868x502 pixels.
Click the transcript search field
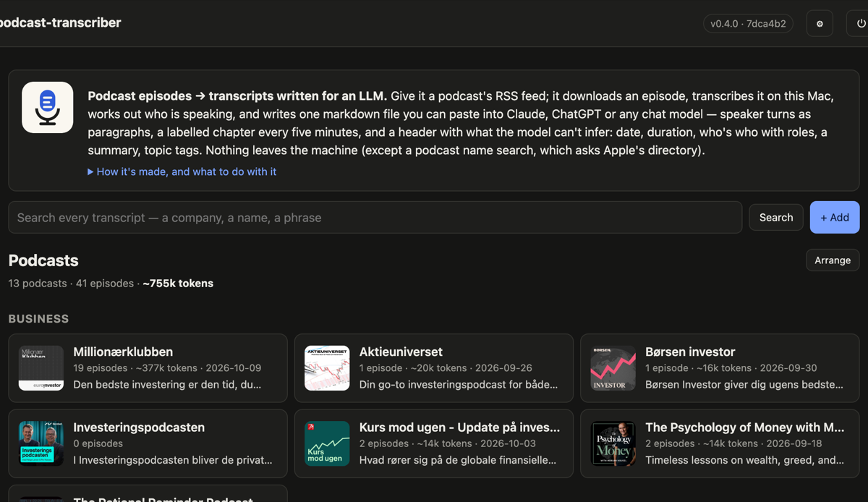[375, 217]
